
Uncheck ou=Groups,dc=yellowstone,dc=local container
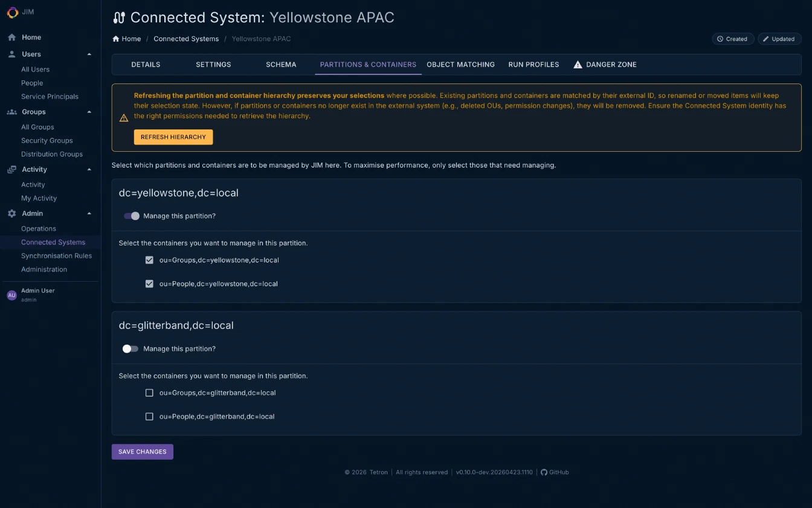point(149,260)
